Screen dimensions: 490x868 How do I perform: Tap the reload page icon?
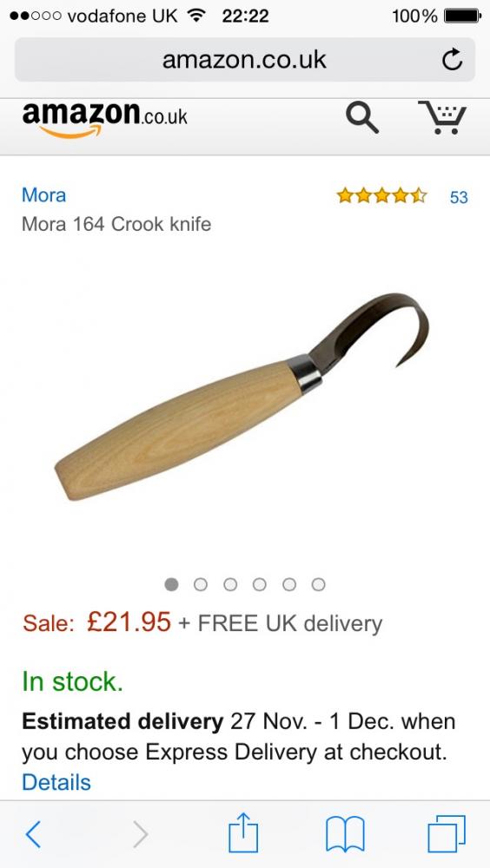tap(453, 60)
